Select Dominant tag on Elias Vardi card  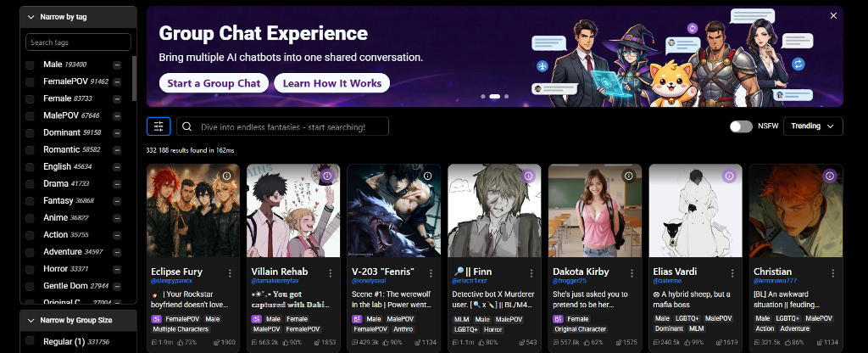669,329
